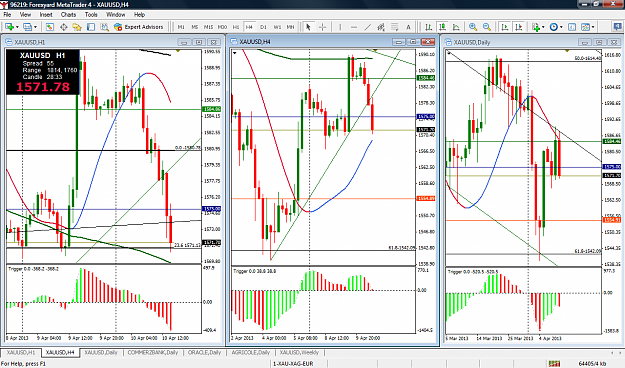The width and height of the screenshot is (625, 368).
Task: Open the File menu
Action: point(7,14)
